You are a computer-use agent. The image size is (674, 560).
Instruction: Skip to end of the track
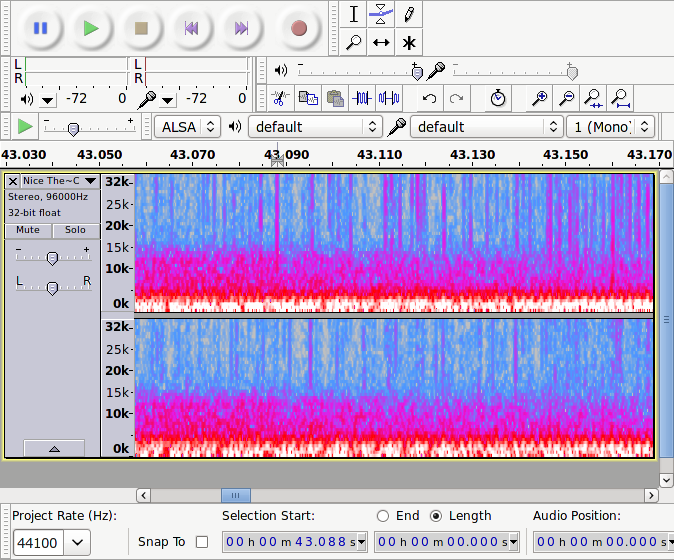pyautogui.click(x=241, y=28)
